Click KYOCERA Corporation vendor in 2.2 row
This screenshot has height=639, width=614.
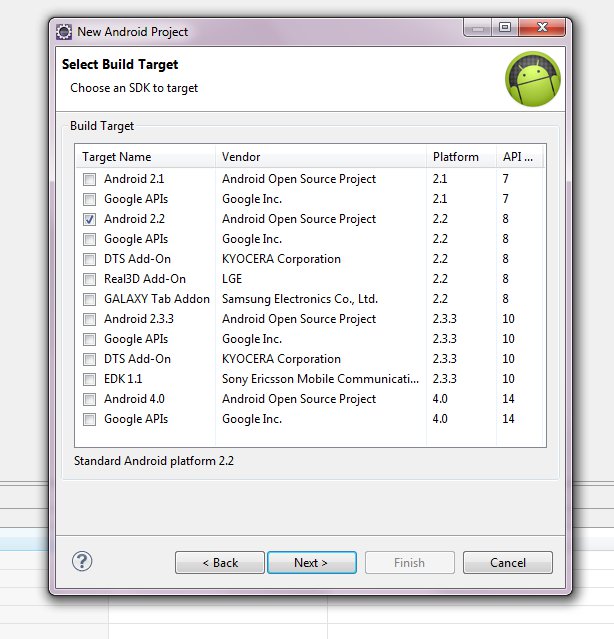tap(281, 259)
